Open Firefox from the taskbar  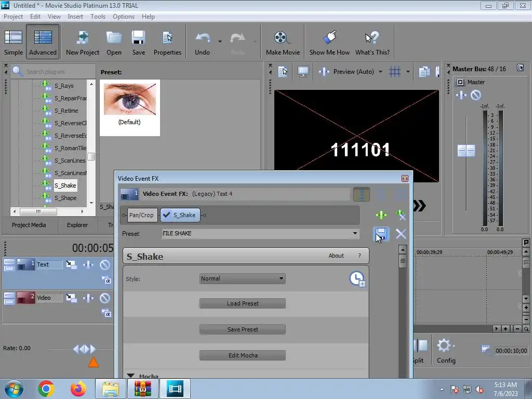click(78, 389)
